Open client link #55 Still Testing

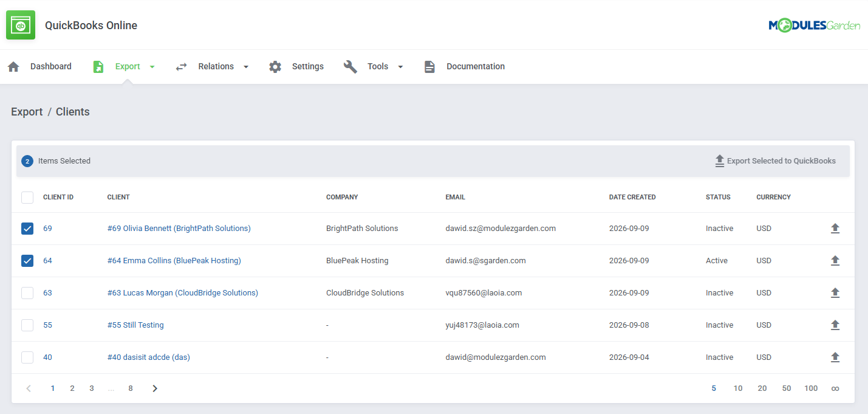pyautogui.click(x=135, y=325)
